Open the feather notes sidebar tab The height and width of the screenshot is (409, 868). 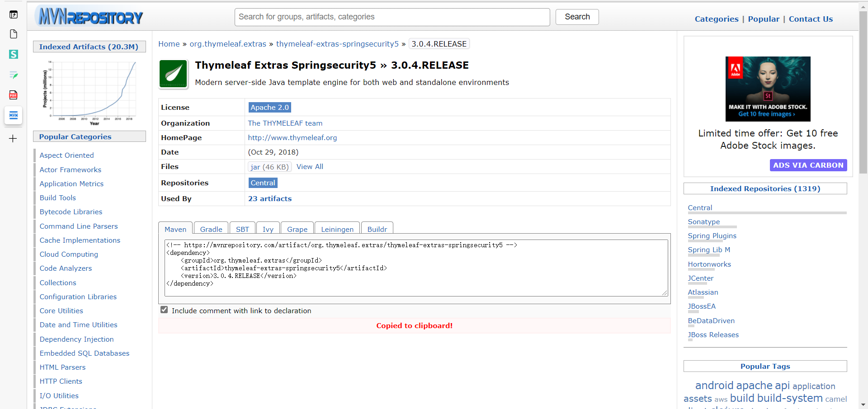(14, 75)
